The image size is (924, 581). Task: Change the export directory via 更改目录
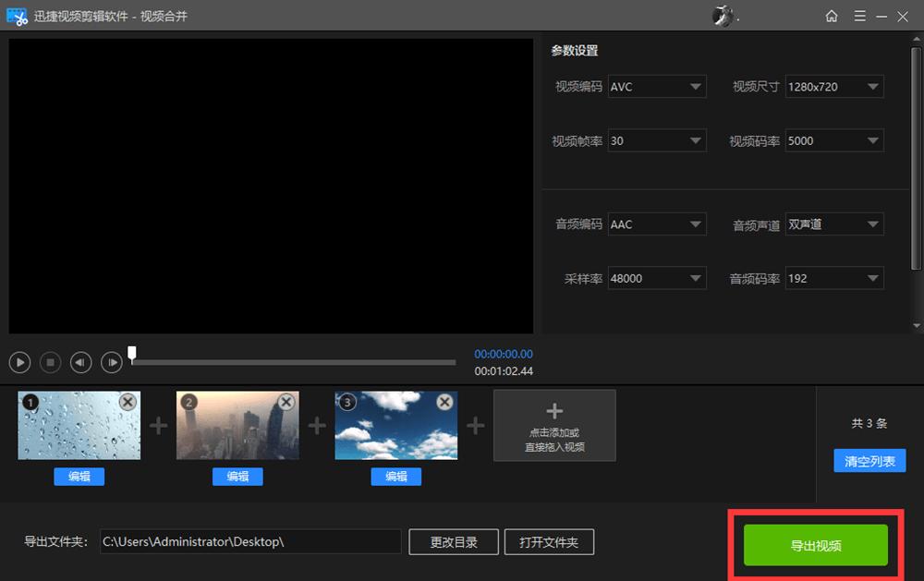pyautogui.click(x=453, y=541)
